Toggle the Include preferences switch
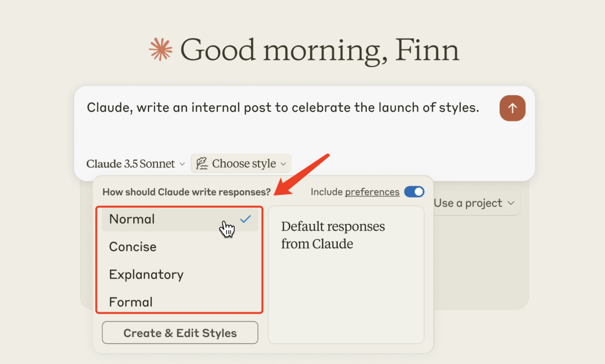 coord(415,192)
